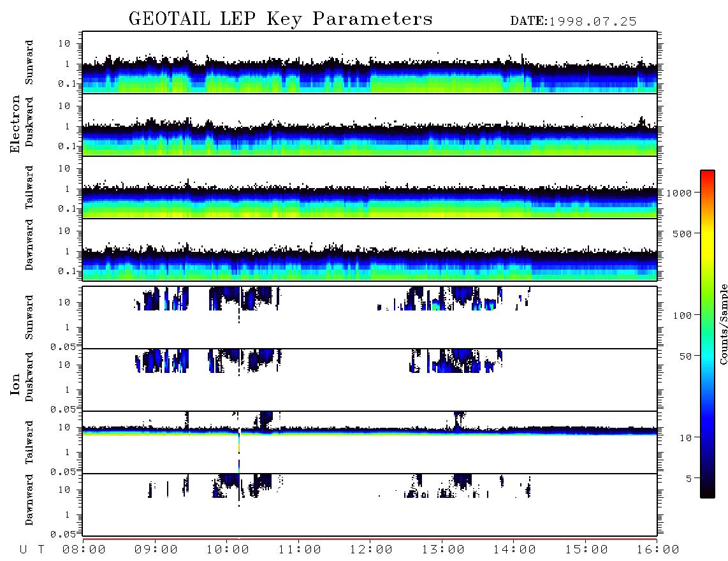Click the 'Tailward' label of Electron section
Screen dimensions: 728x561
click(29, 187)
